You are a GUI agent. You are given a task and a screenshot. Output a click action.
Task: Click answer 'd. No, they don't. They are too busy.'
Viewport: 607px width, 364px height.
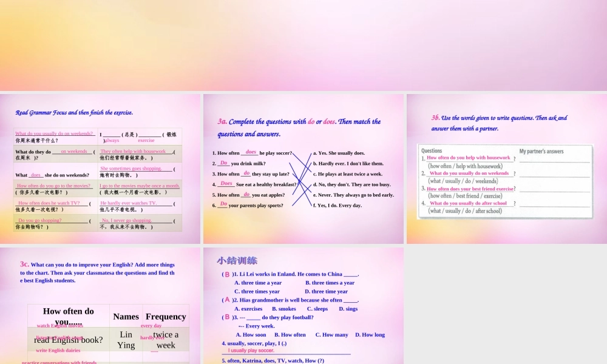pyautogui.click(x=352, y=184)
